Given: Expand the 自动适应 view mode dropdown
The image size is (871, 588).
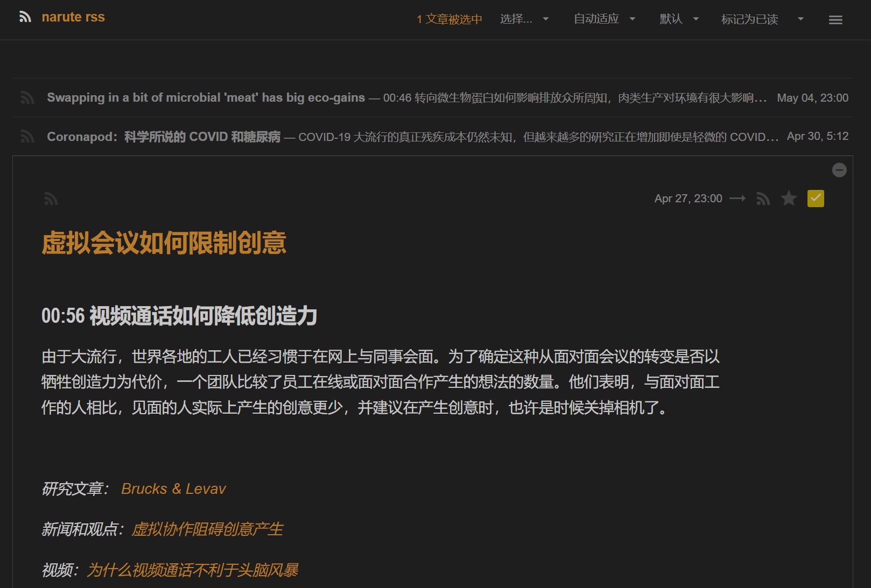Looking at the screenshot, I should (604, 19).
